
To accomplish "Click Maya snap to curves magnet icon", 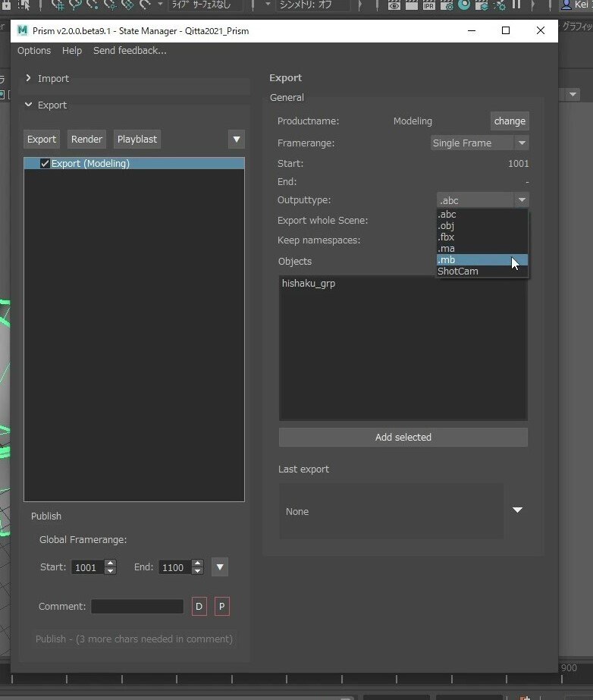I will [75, 5].
